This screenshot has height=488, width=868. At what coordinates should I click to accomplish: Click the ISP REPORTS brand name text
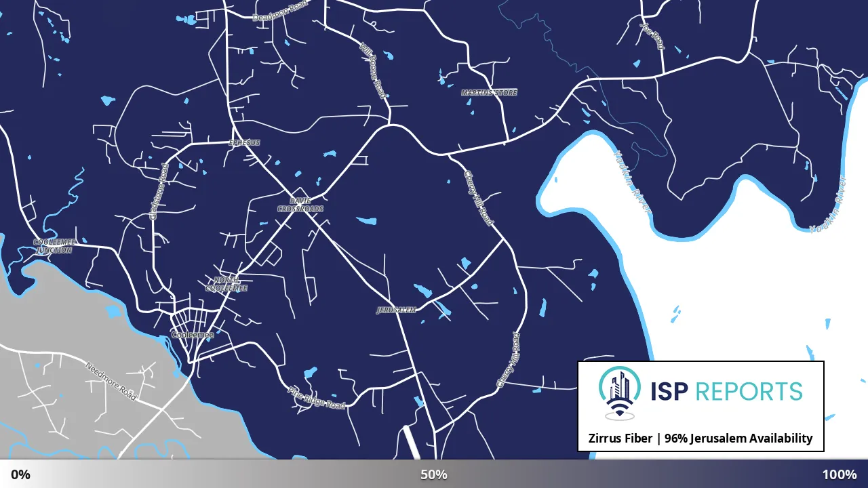pos(726,391)
